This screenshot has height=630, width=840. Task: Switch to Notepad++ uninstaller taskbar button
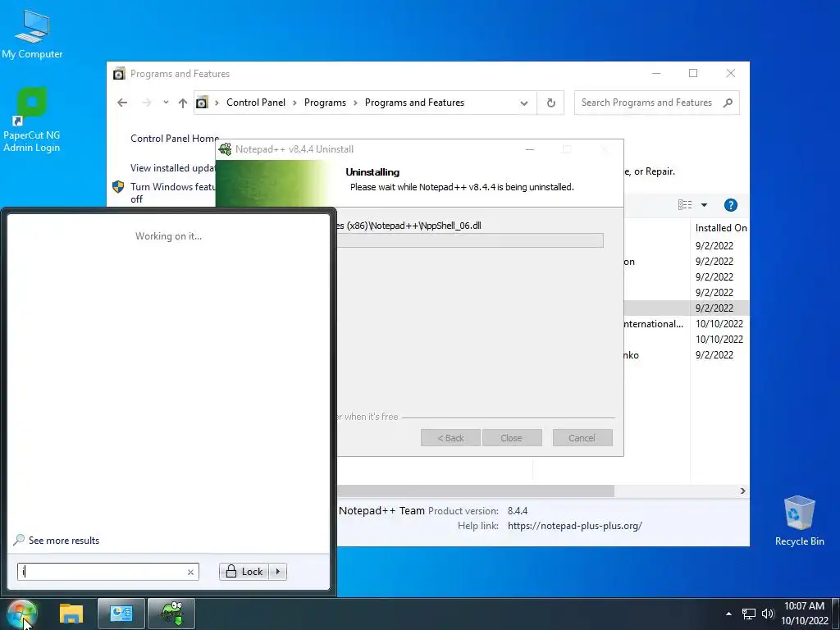(171, 614)
